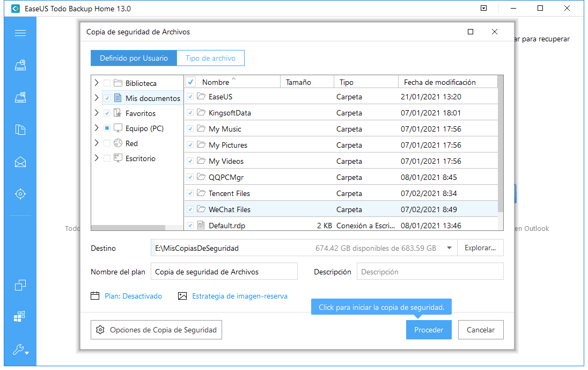The height and width of the screenshot is (370, 588).
Task: Expand the Escritorio tree node
Action: click(97, 157)
